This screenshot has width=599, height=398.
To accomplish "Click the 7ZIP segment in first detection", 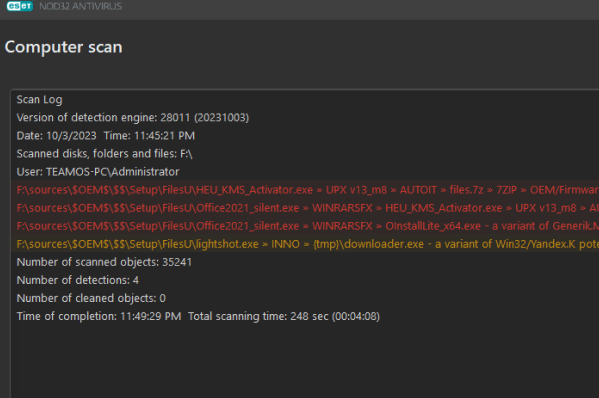I will [x=507, y=189].
